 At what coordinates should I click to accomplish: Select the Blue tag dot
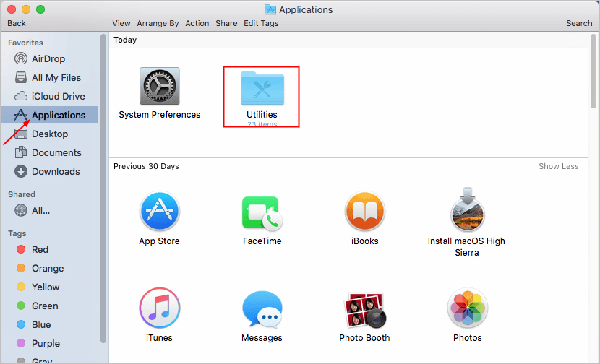point(21,324)
